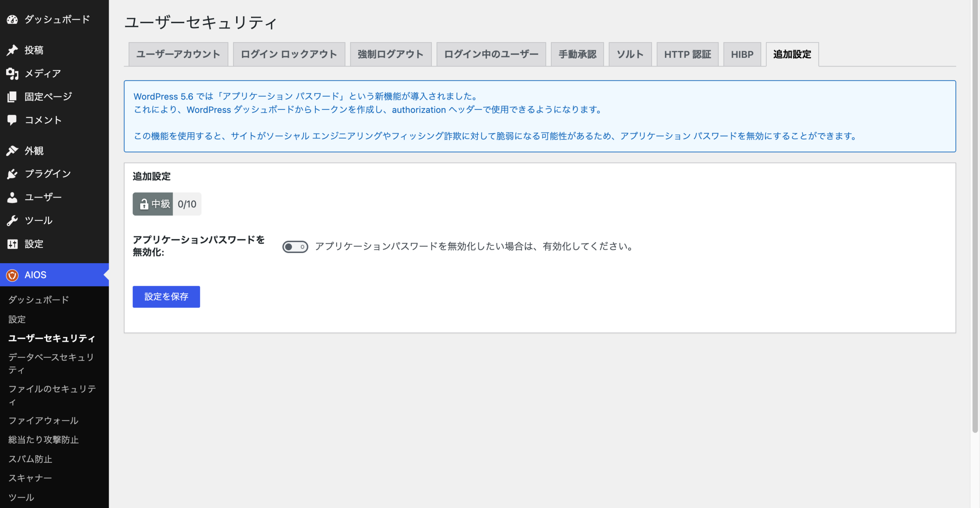The image size is (980, 508).
Task: Select the ログイン中のユーザー tab
Action: tap(491, 54)
